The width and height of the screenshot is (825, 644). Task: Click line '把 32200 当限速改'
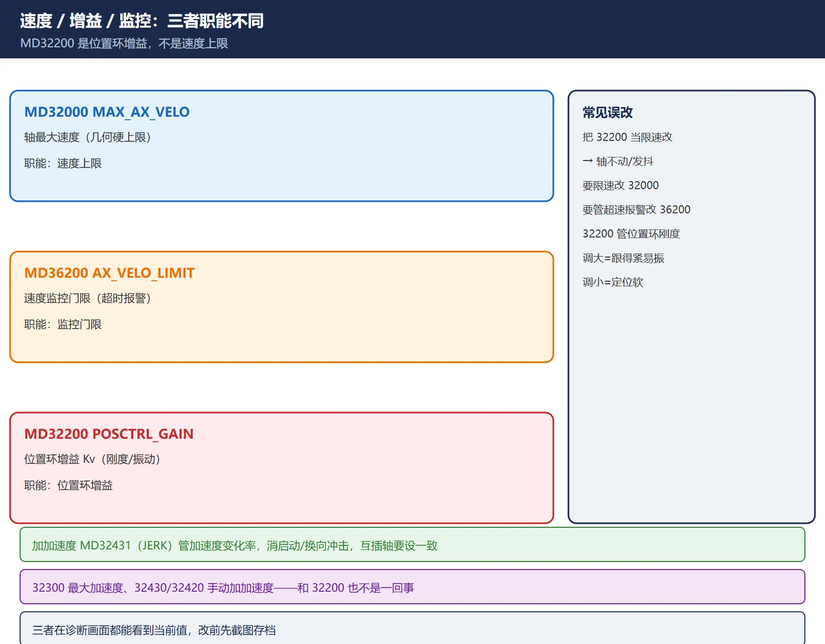[x=627, y=137]
